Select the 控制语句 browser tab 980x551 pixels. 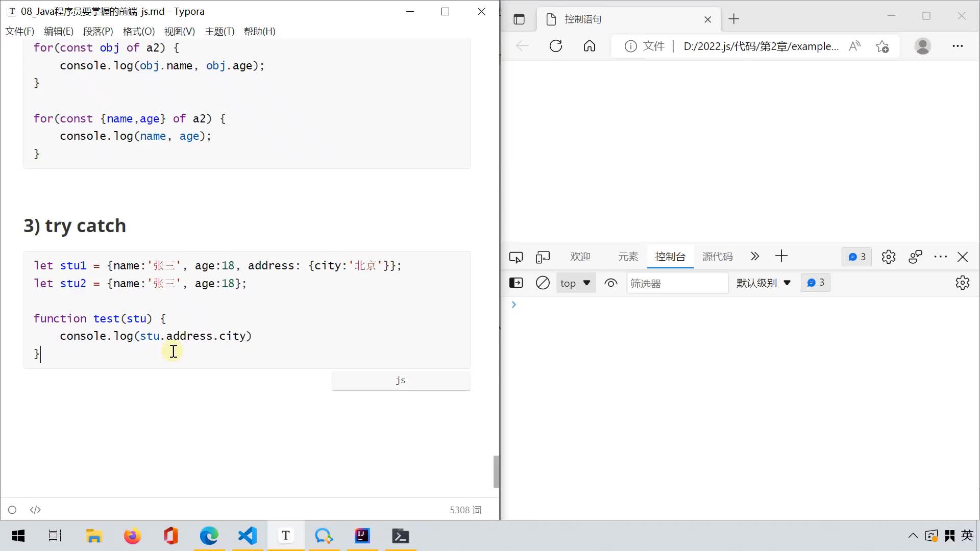(628, 19)
